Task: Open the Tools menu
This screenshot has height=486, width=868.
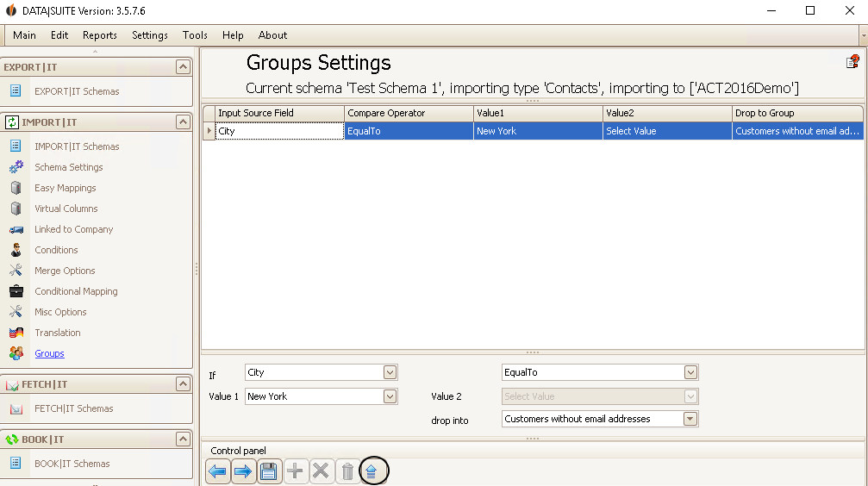Action: 195,34
